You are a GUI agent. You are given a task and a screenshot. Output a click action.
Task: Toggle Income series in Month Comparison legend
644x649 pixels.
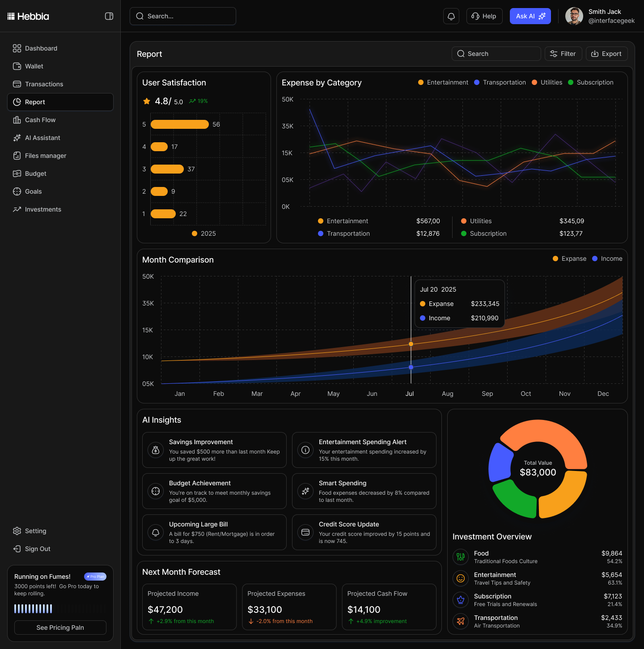tap(607, 259)
